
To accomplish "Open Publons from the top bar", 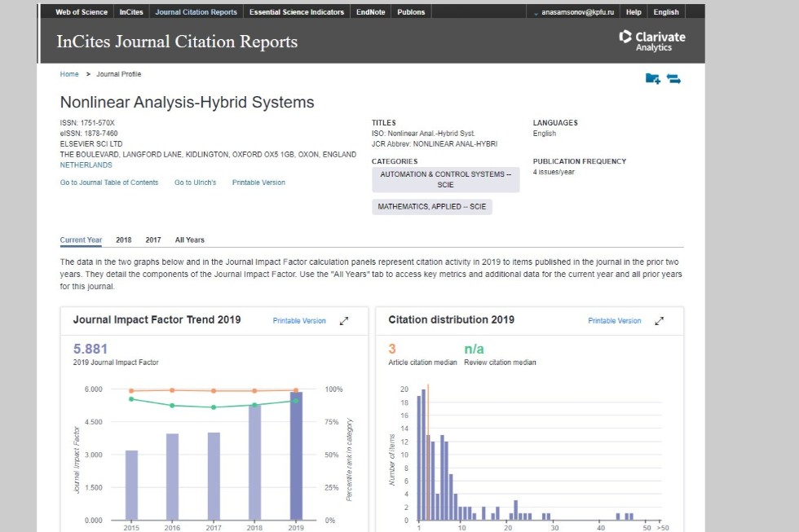I will pyautogui.click(x=411, y=12).
